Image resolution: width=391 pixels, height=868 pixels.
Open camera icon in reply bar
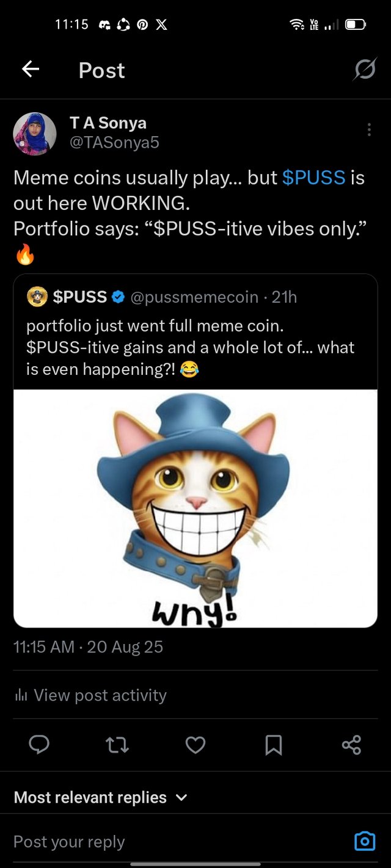point(365,841)
